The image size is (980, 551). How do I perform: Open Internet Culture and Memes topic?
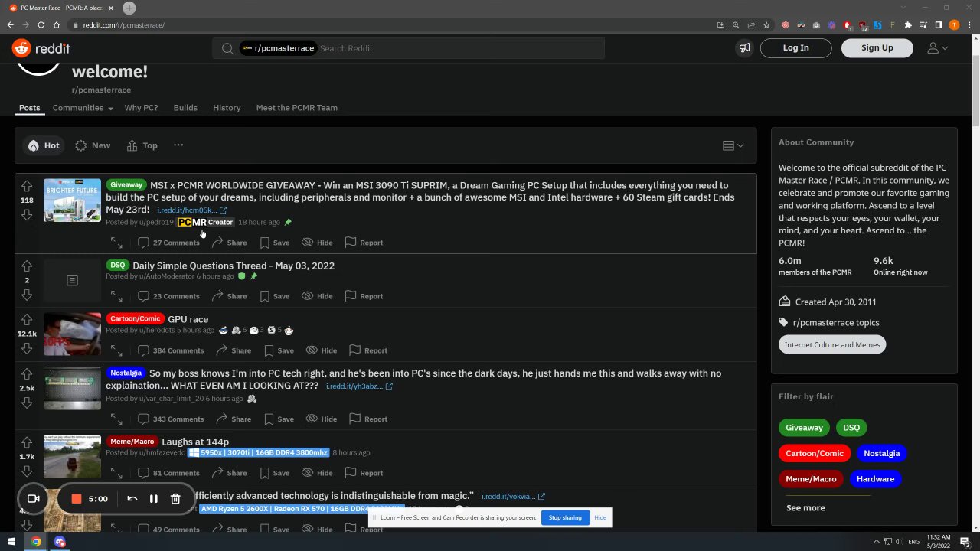click(832, 344)
